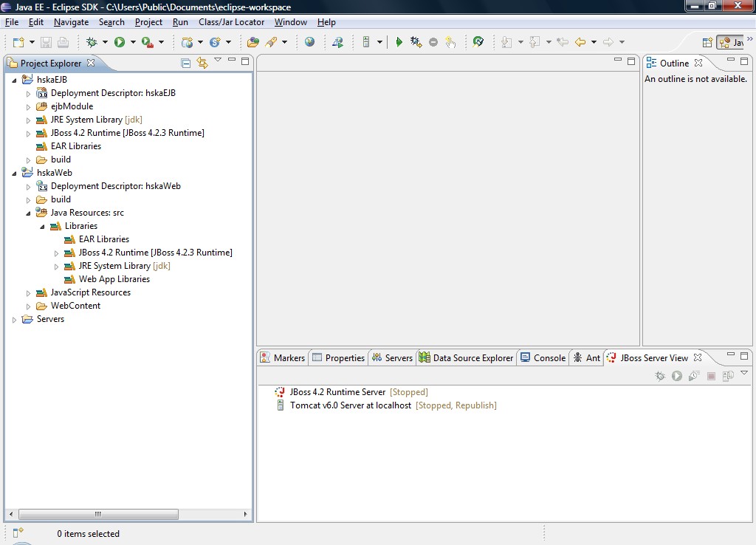The image size is (756, 545).
Task: Click the New Servlet icon
Action: pyautogui.click(x=215, y=42)
